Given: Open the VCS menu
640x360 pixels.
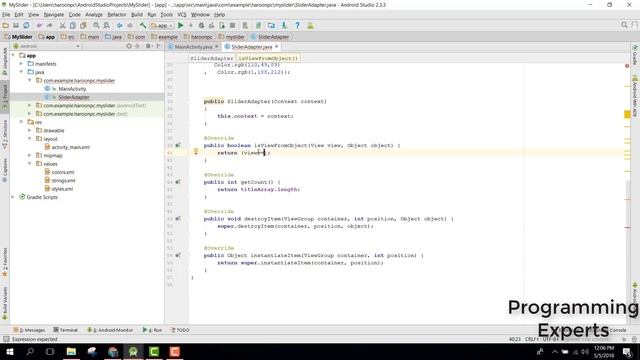Looking at the screenshot, I should coord(182,15).
